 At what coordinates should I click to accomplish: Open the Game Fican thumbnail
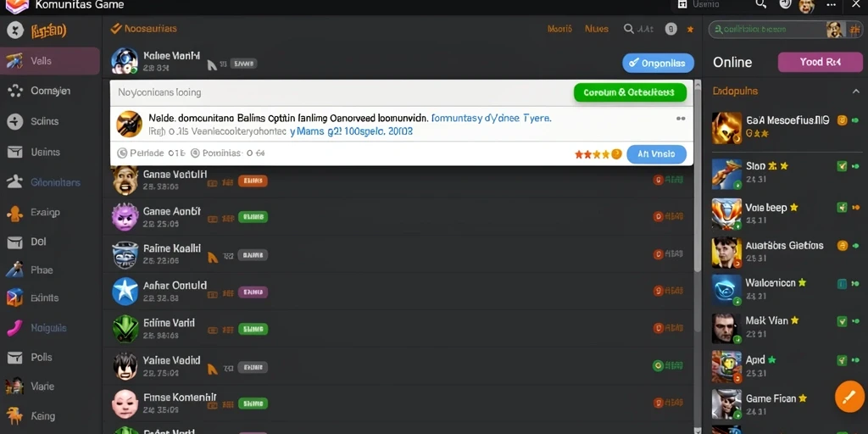click(x=726, y=404)
